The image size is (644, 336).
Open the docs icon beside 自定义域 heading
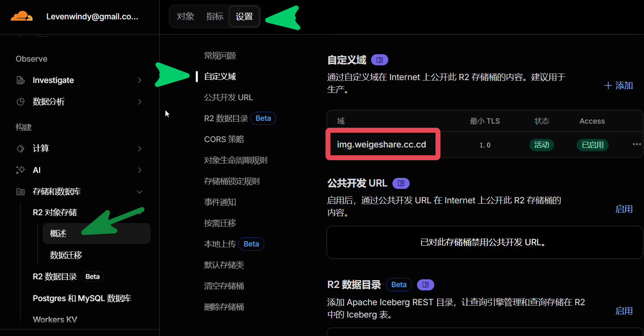pos(380,60)
